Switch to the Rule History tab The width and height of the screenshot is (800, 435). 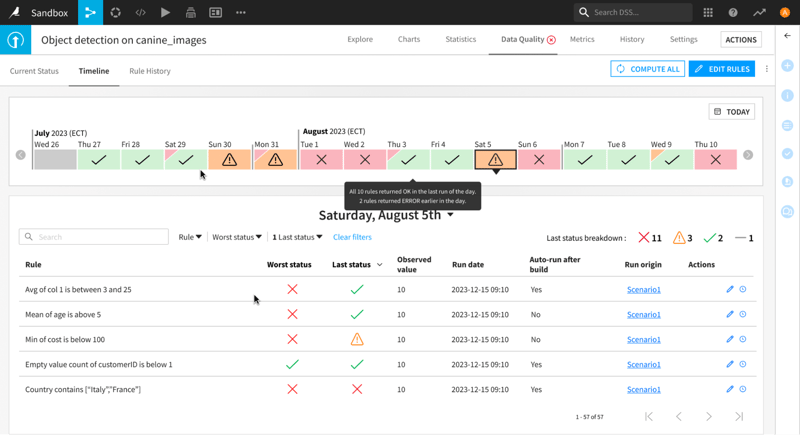pyautogui.click(x=149, y=71)
